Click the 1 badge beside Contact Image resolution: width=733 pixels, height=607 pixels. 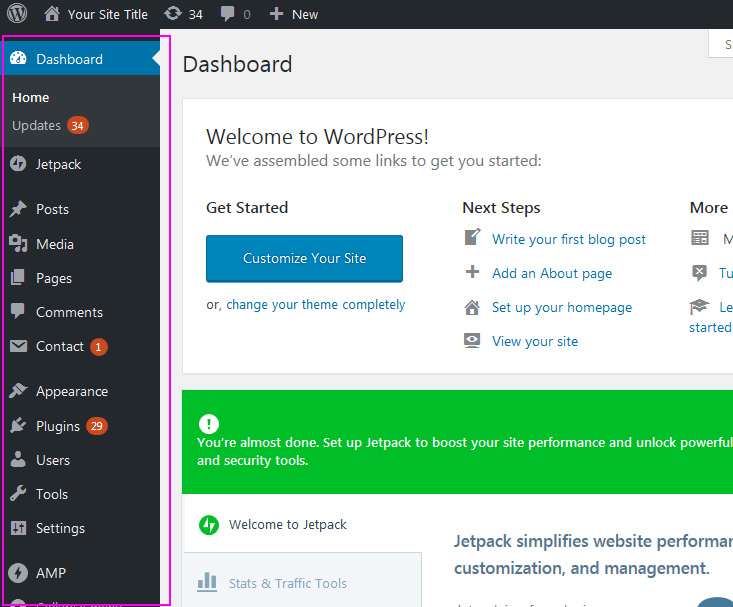[99, 347]
